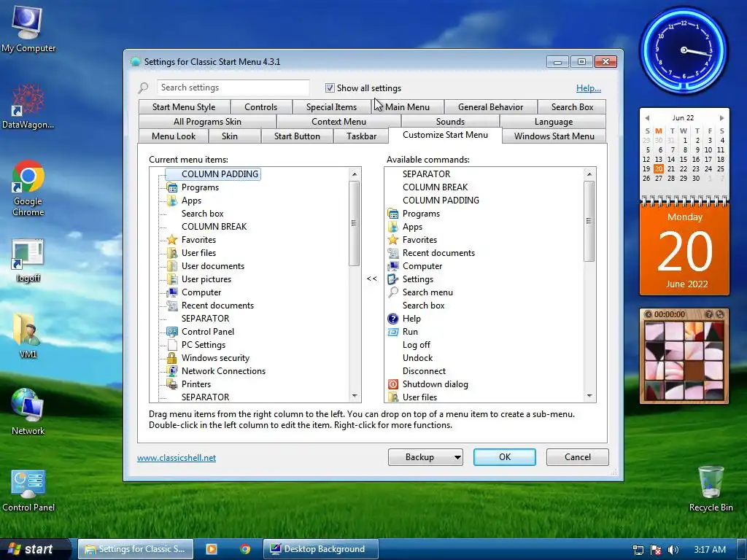Open the logoff desktop shortcut

[x=28, y=260]
